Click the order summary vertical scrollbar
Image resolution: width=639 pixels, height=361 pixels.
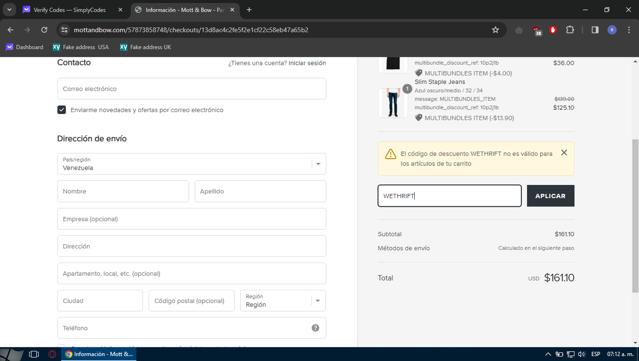(635, 216)
